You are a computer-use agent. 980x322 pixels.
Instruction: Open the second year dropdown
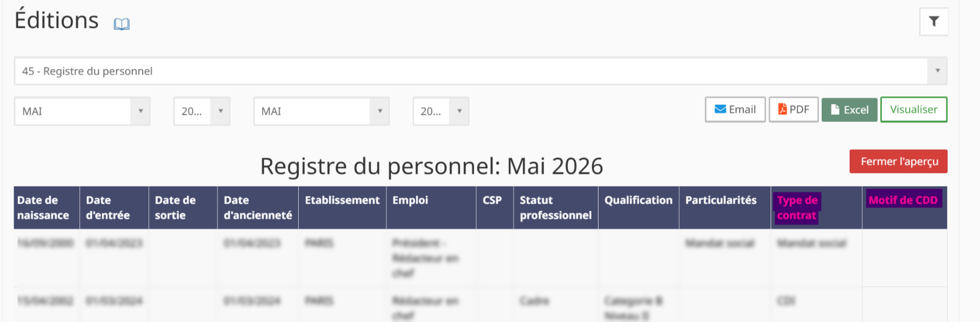tap(441, 111)
